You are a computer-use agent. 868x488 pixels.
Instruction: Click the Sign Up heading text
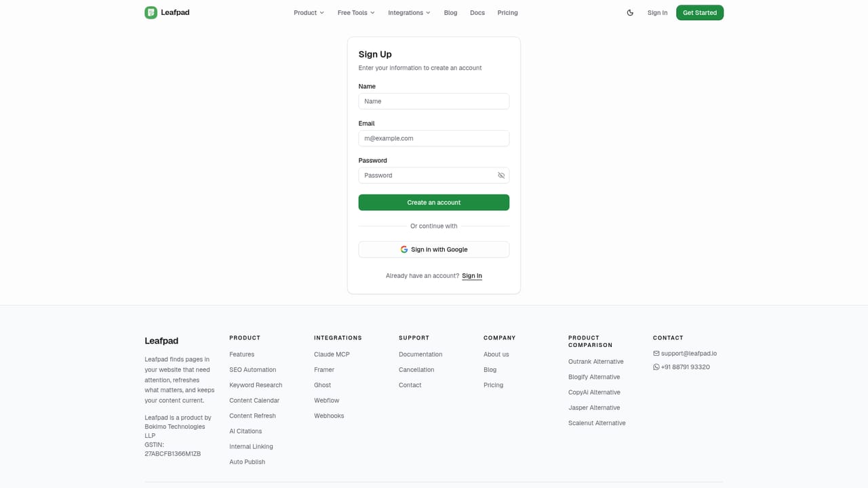[x=375, y=54]
